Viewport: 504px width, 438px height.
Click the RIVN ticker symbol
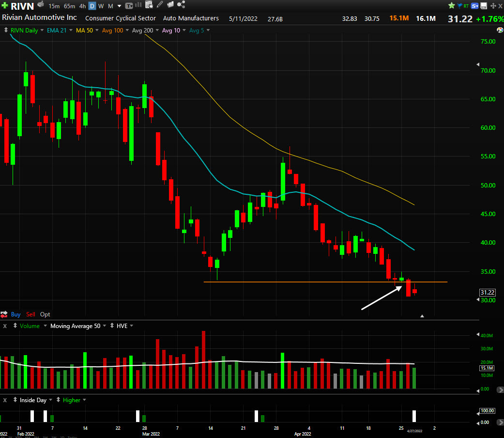[x=22, y=6]
